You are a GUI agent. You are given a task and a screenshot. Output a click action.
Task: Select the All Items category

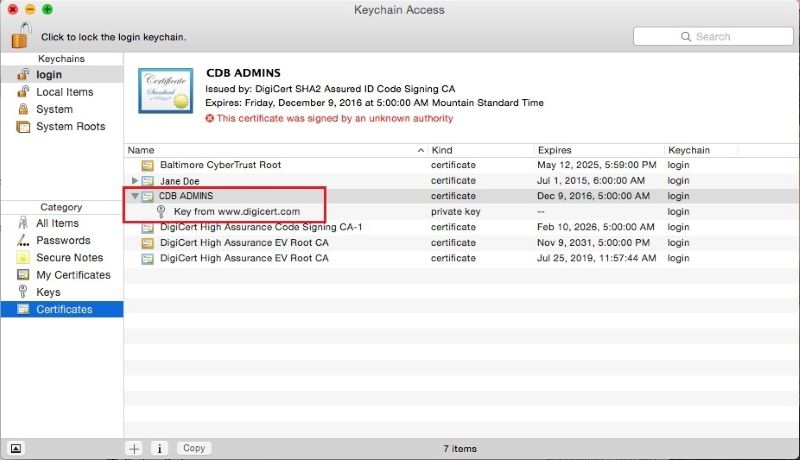[57, 224]
